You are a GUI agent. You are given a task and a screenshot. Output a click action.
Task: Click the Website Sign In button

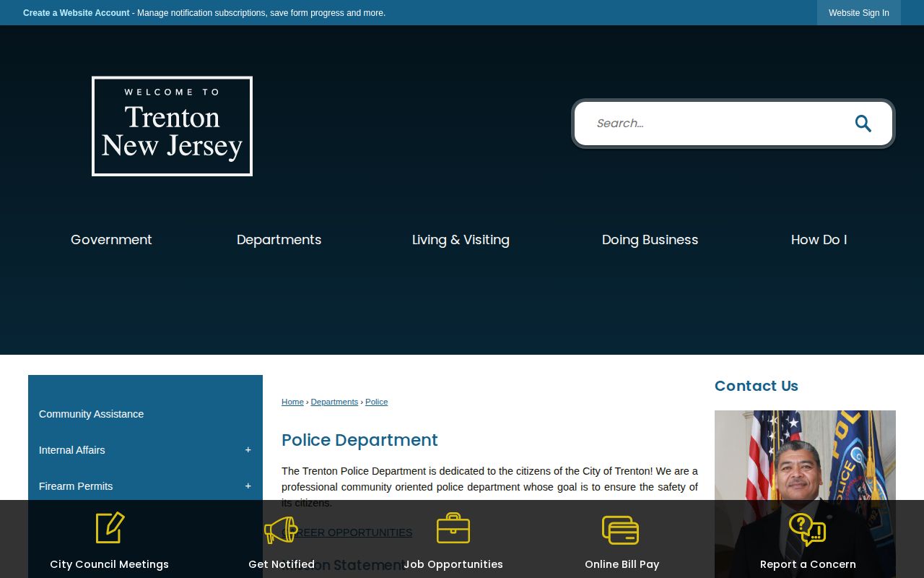tap(859, 13)
